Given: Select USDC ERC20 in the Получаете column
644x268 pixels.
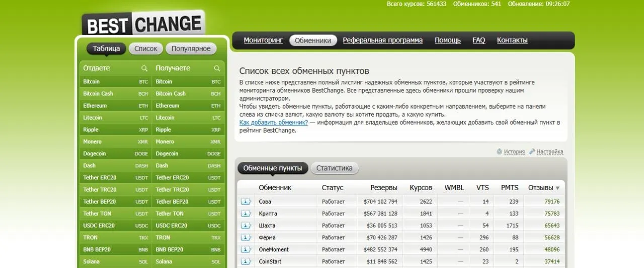Looking at the screenshot, I should coord(188,226).
